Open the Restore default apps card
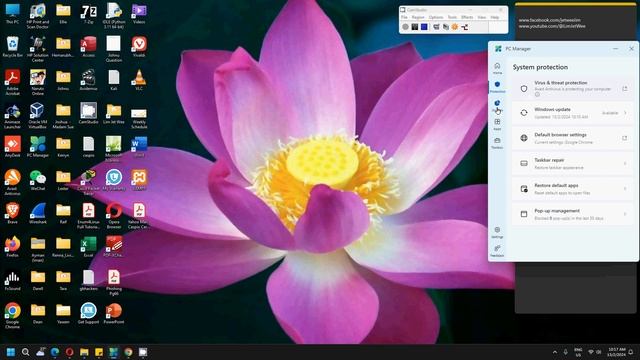Image resolution: width=640 pixels, height=360 pixels. click(x=573, y=189)
